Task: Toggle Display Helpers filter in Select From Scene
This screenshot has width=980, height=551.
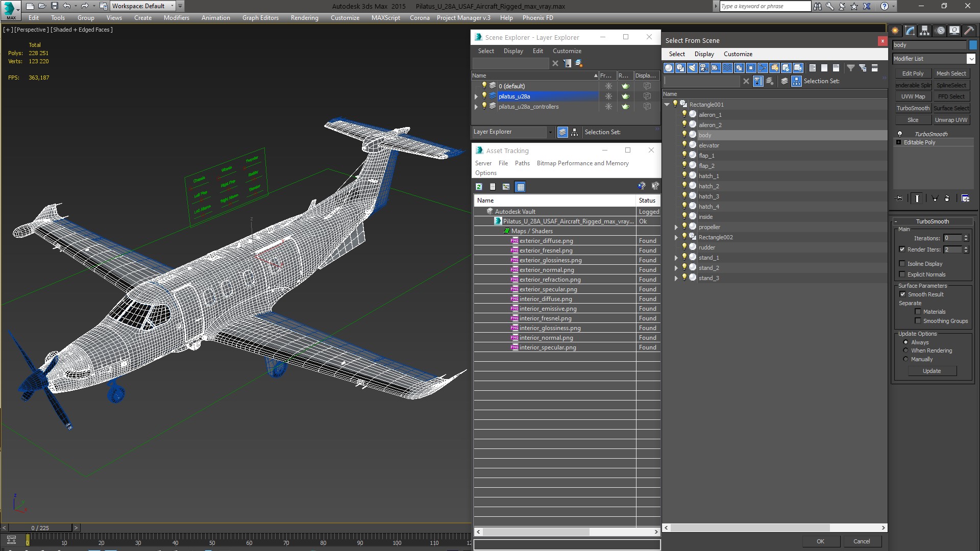Action: pyautogui.click(x=716, y=68)
